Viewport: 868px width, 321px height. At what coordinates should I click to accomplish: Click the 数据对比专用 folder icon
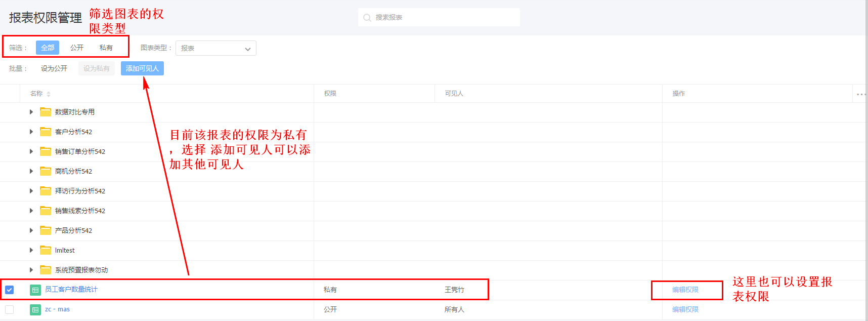coord(46,112)
